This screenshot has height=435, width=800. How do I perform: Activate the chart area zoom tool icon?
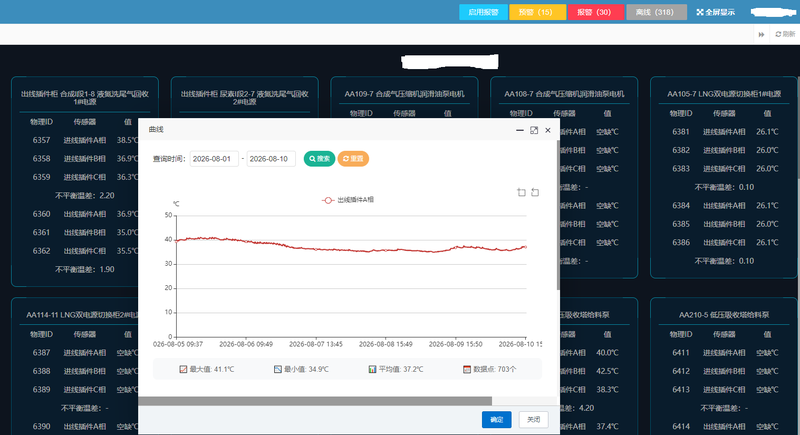pyautogui.click(x=521, y=192)
